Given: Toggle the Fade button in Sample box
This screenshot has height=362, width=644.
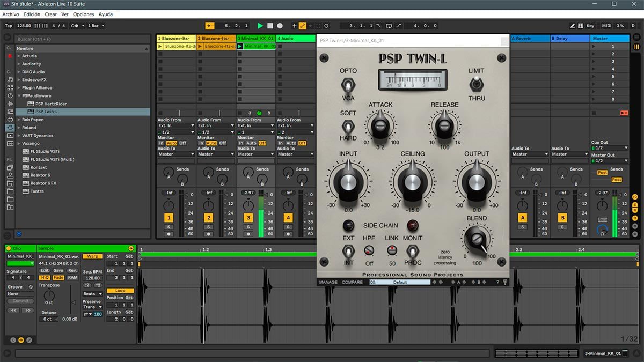Looking at the screenshot, I should pos(58,278).
